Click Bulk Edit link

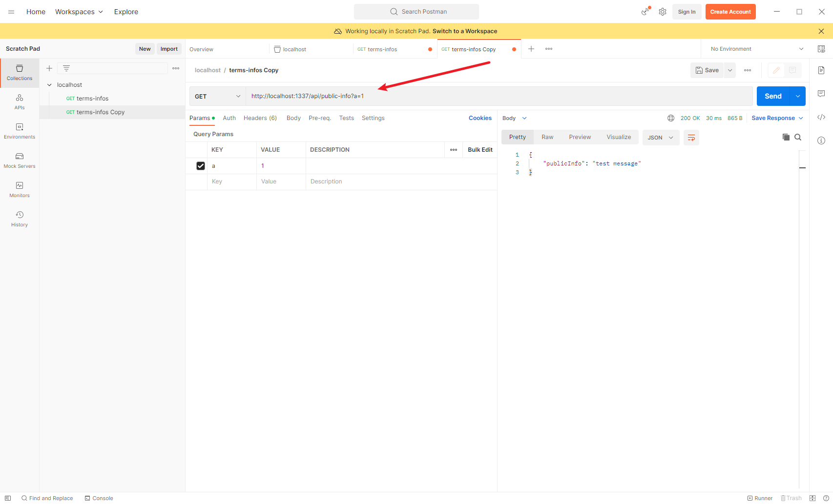coord(480,150)
